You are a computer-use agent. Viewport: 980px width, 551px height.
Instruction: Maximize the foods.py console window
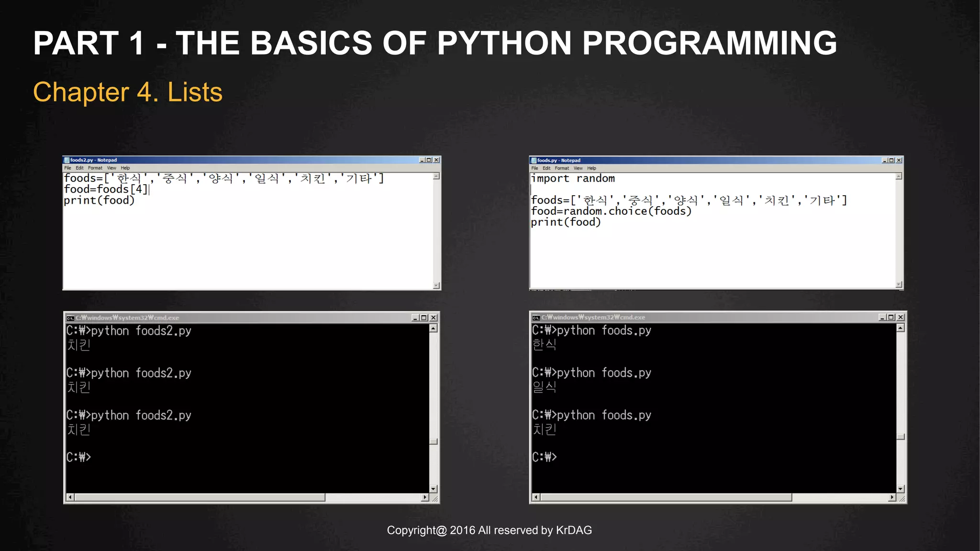[891, 317]
